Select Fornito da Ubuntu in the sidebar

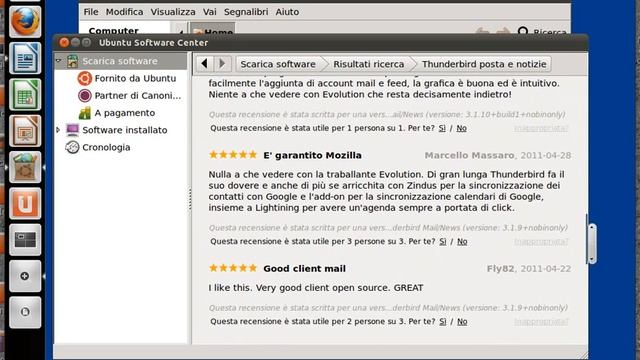pos(135,78)
